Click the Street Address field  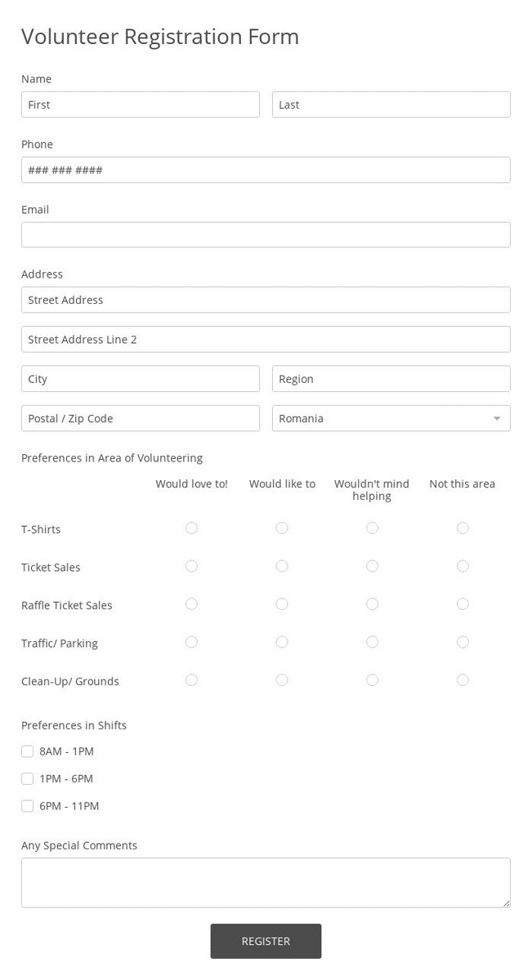click(x=266, y=300)
